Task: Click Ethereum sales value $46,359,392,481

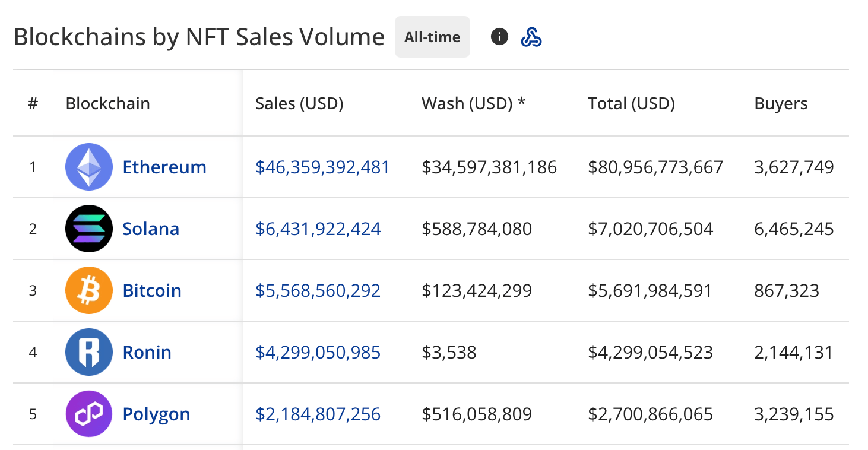Action: click(x=322, y=167)
